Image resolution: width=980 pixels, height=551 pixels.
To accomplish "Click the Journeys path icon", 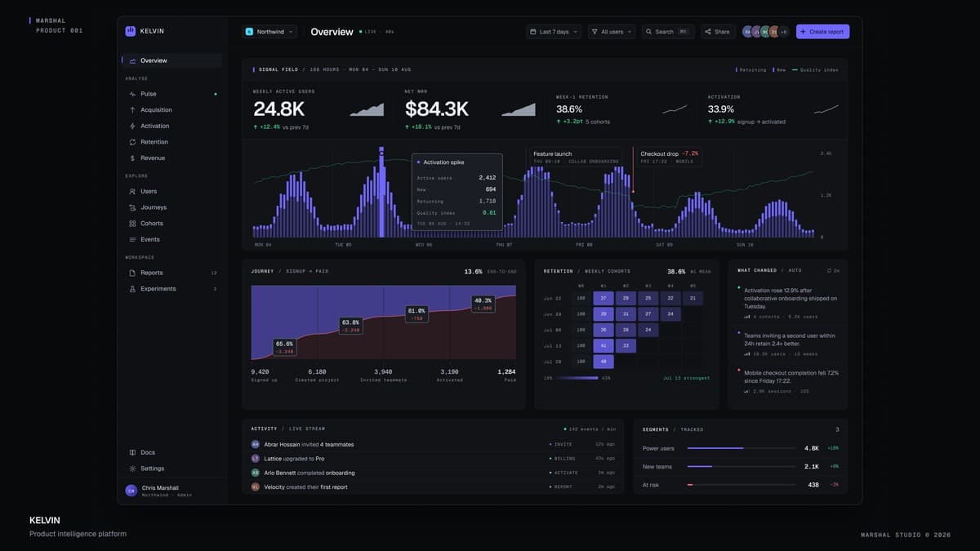I will [x=132, y=207].
